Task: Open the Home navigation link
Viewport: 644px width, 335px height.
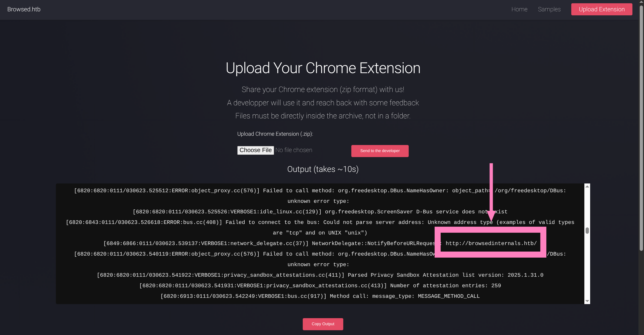Action: click(x=519, y=9)
